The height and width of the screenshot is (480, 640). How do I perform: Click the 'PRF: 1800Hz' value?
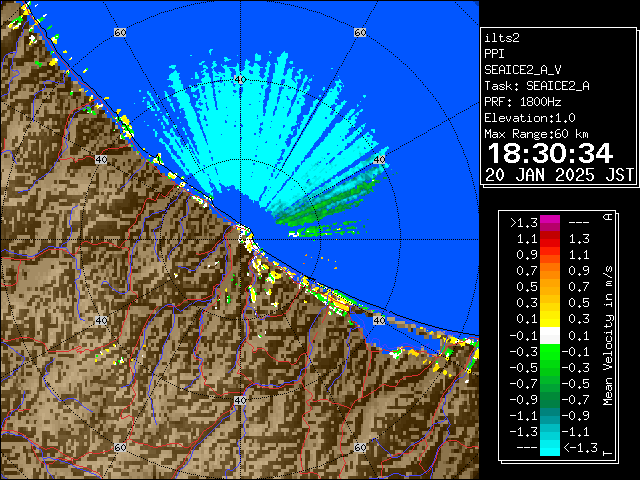pyautogui.click(x=522, y=102)
